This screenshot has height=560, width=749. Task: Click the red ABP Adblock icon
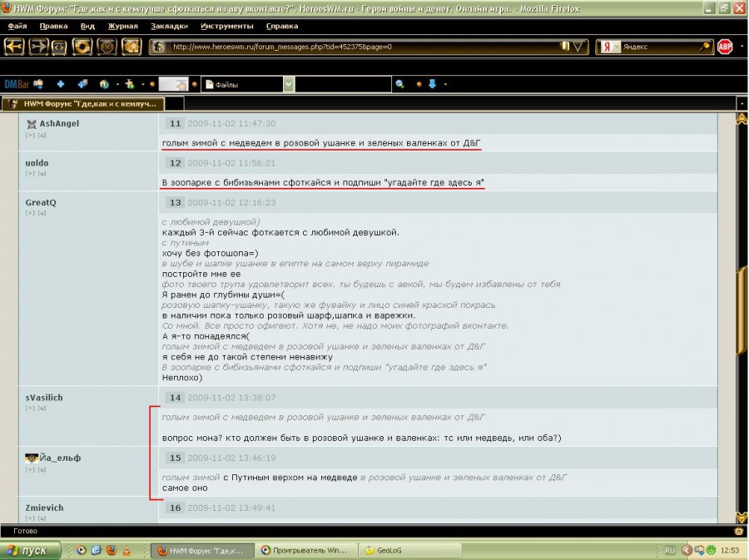pos(725,47)
